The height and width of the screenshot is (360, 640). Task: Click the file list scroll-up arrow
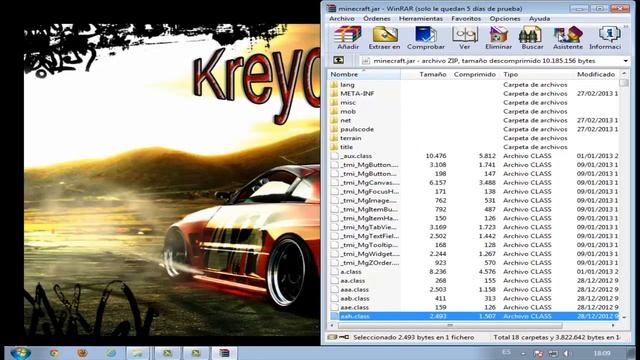point(624,74)
